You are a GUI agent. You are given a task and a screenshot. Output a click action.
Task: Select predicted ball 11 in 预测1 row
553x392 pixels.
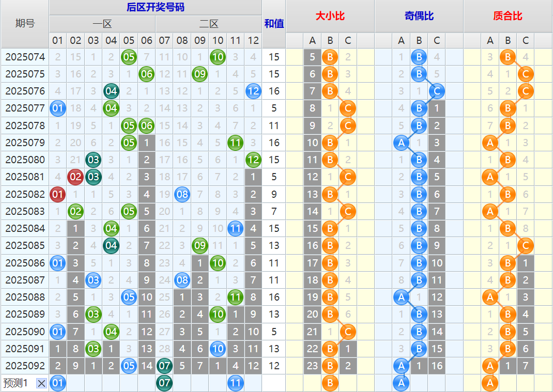click(235, 383)
